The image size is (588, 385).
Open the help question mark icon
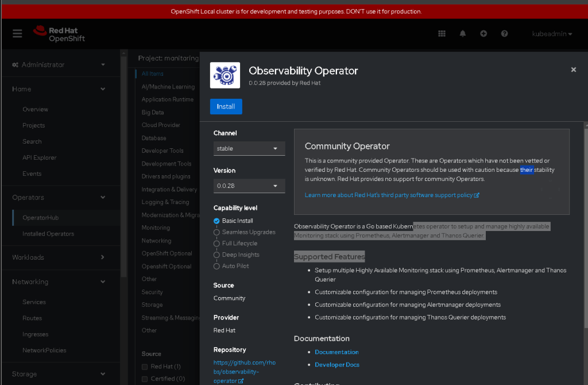pos(504,34)
